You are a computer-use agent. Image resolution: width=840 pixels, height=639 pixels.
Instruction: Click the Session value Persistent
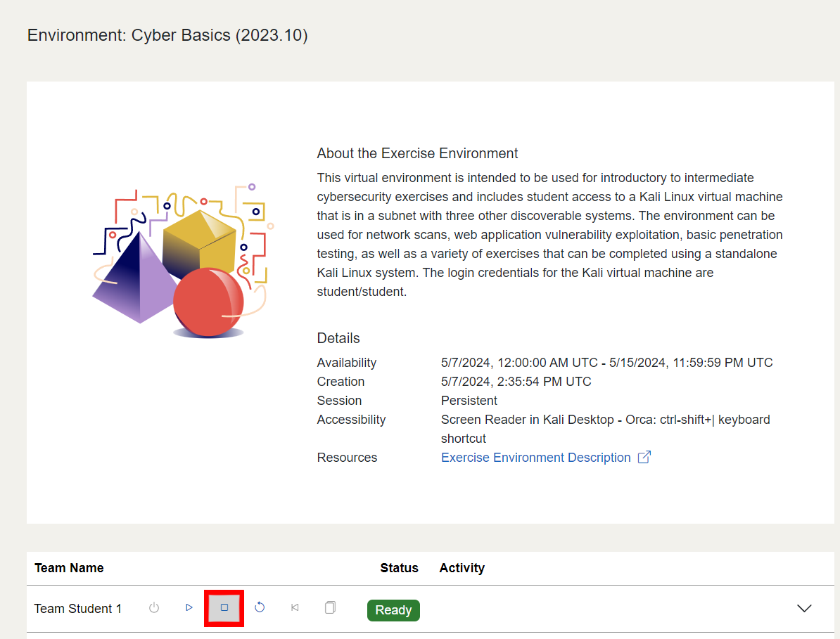(x=469, y=401)
